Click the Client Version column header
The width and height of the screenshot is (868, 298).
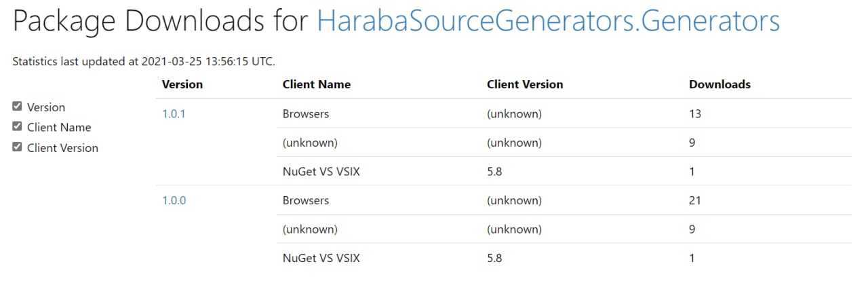525,85
